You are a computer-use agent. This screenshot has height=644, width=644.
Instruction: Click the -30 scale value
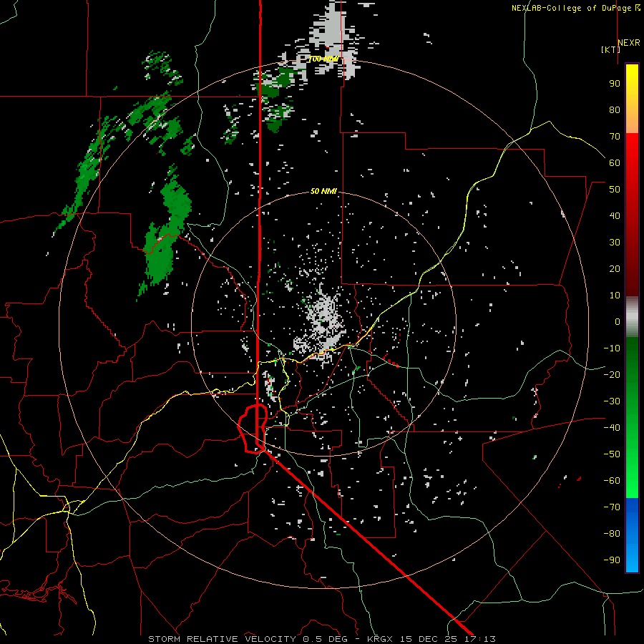click(612, 401)
